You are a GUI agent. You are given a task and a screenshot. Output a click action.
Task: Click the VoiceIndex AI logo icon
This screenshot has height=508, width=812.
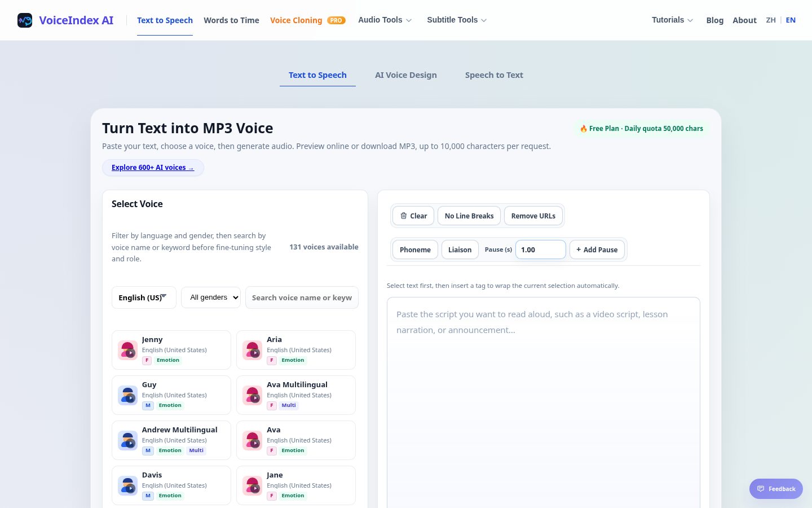(x=25, y=20)
